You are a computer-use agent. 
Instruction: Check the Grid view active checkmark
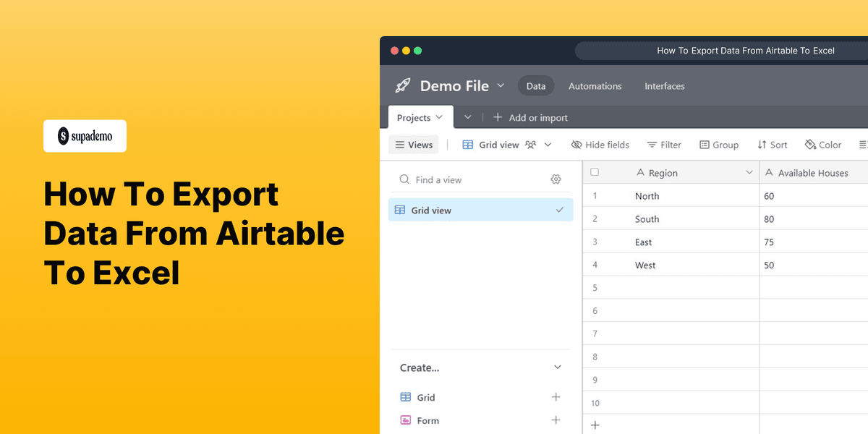(x=559, y=210)
